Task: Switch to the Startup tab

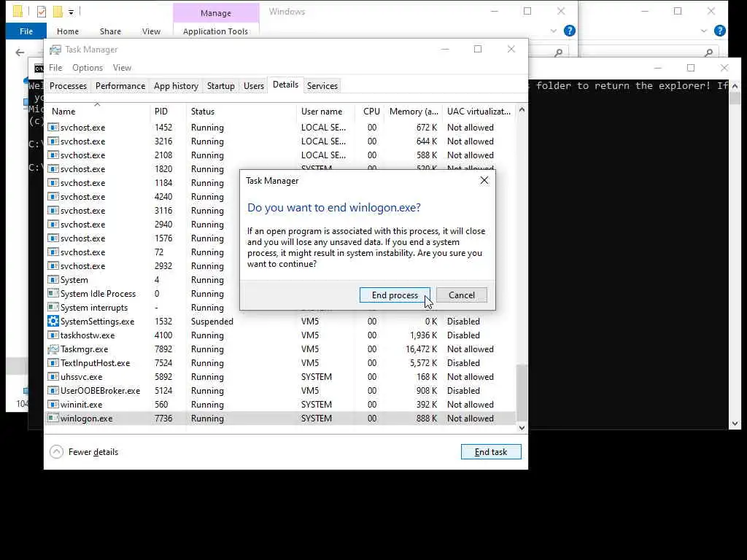Action: click(220, 86)
